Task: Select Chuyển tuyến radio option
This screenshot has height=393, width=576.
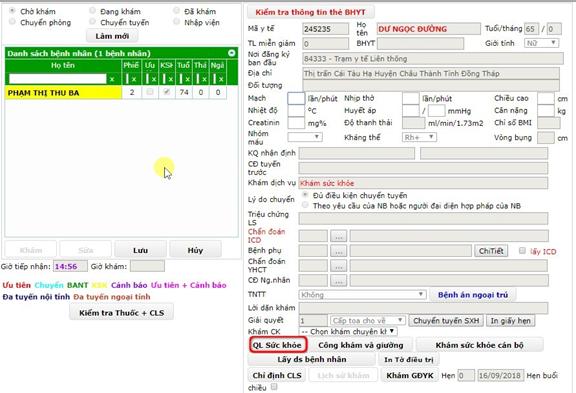Action: (x=93, y=22)
